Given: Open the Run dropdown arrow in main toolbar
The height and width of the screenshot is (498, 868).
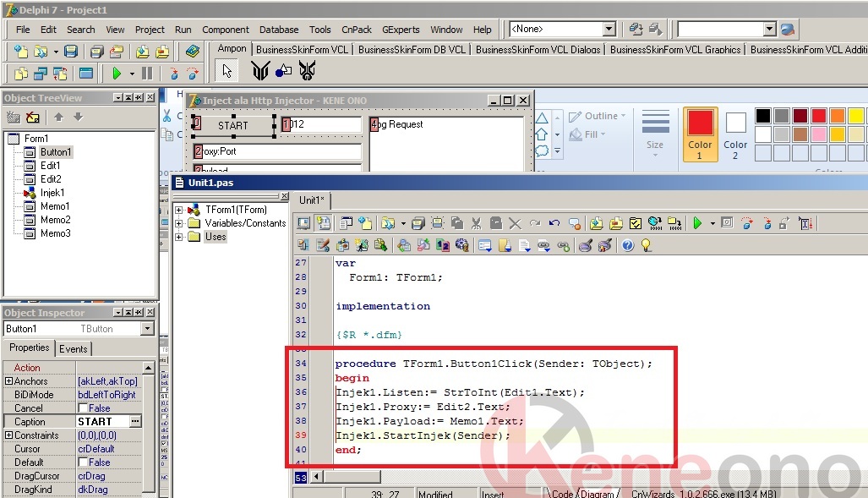Looking at the screenshot, I should [132, 74].
